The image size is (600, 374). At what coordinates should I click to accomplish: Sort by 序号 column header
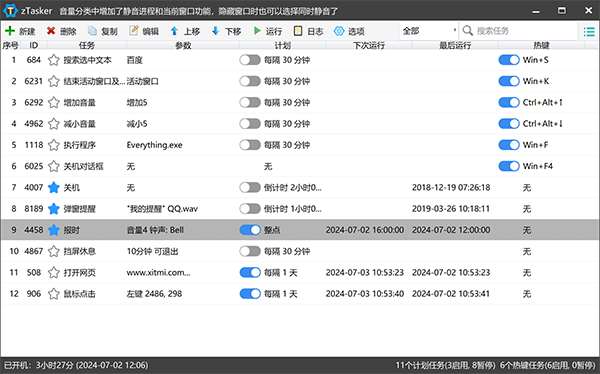tap(10, 45)
